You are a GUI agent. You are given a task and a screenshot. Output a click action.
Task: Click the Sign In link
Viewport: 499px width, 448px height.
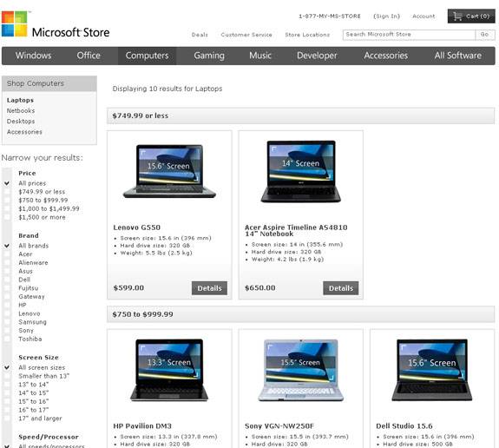coord(387,16)
